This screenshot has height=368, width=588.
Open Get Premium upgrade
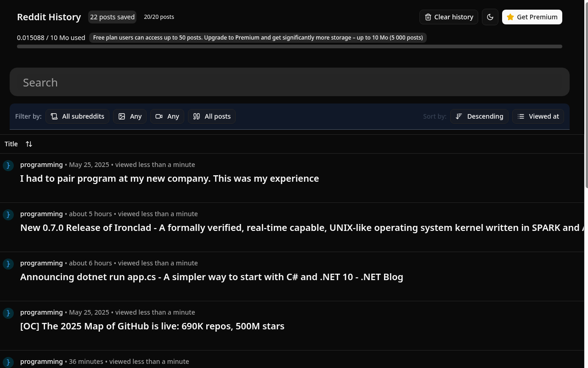(532, 17)
